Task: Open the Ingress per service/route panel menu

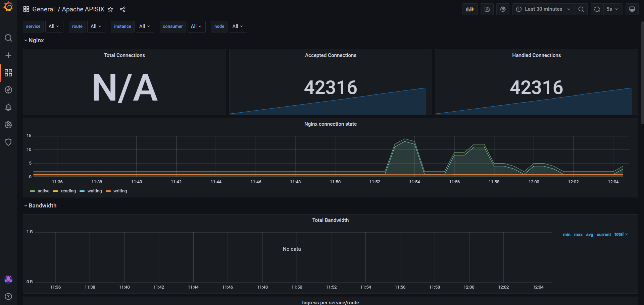Action: (x=331, y=302)
